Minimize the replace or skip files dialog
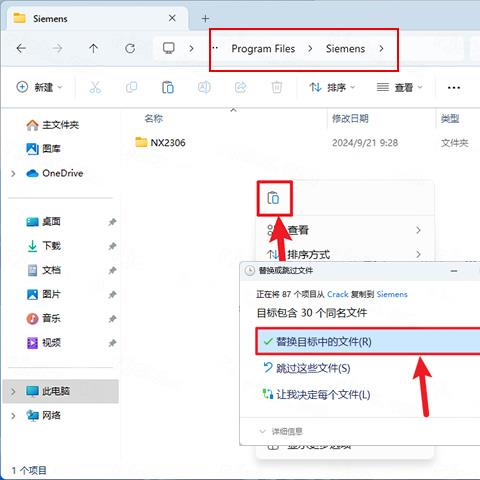Viewport: 480px width, 480px height. tap(454, 271)
